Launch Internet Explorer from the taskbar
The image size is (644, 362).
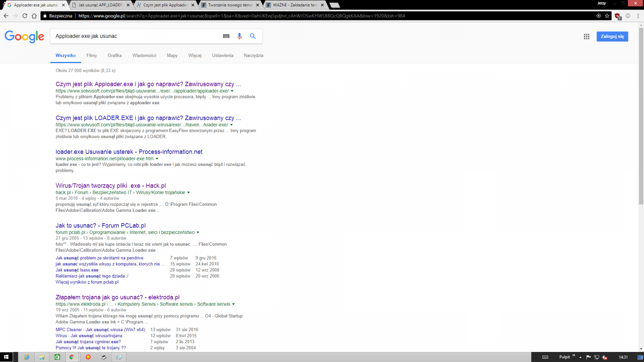click(x=27, y=357)
